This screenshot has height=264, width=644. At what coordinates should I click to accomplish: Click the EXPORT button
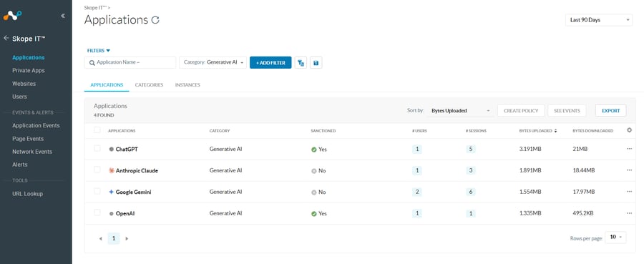click(611, 110)
